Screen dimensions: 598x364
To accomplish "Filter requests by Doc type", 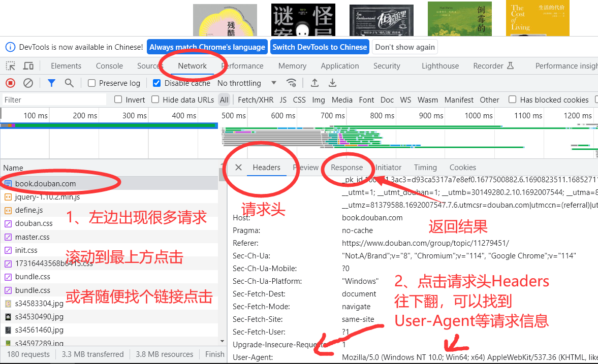I will 387,100.
